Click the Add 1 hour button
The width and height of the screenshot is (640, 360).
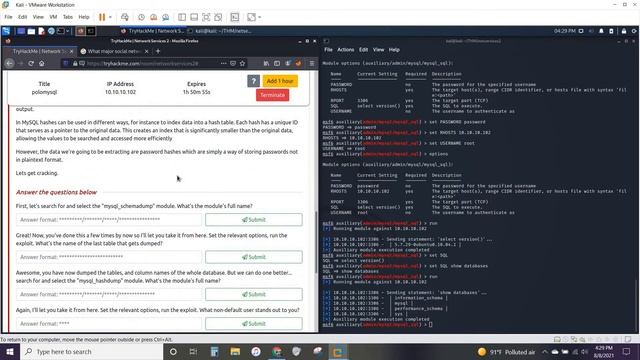[280, 81]
